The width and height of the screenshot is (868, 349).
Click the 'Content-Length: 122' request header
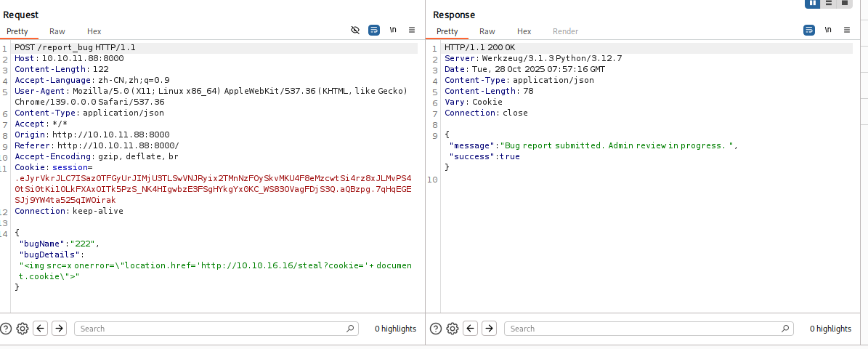[62, 69]
